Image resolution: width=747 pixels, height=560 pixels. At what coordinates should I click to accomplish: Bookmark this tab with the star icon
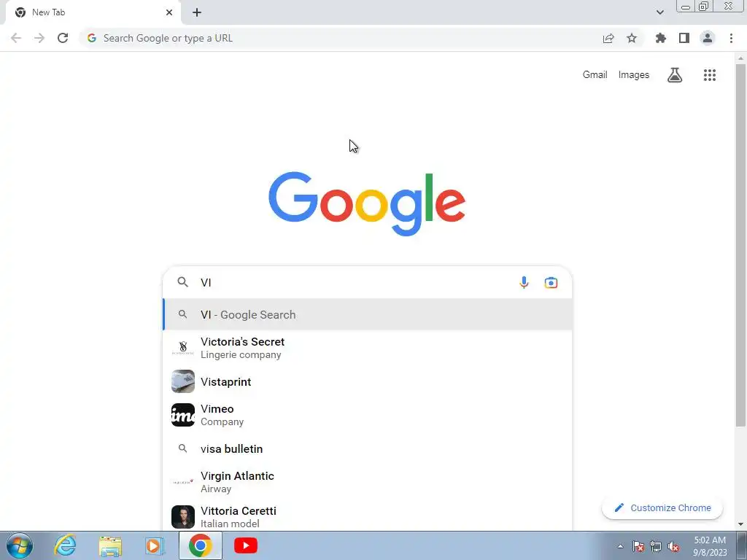coord(632,38)
